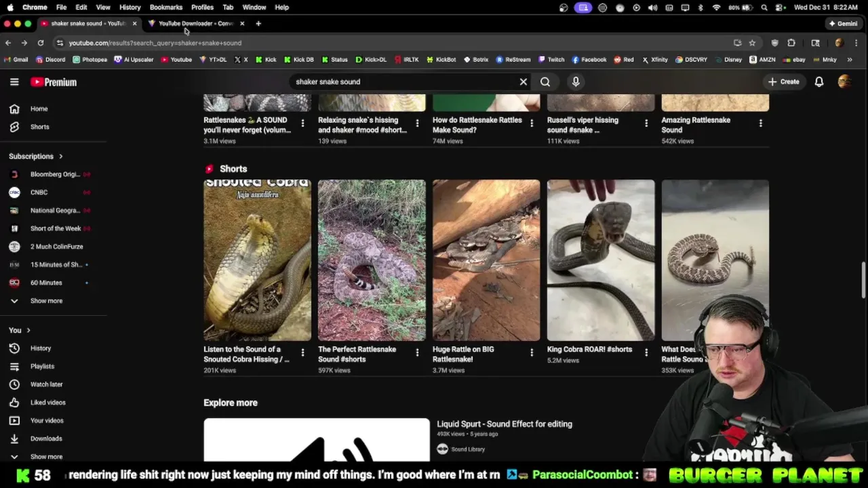Open the Discord bookmark
Image resolution: width=868 pixels, height=488 pixels.
click(50, 60)
